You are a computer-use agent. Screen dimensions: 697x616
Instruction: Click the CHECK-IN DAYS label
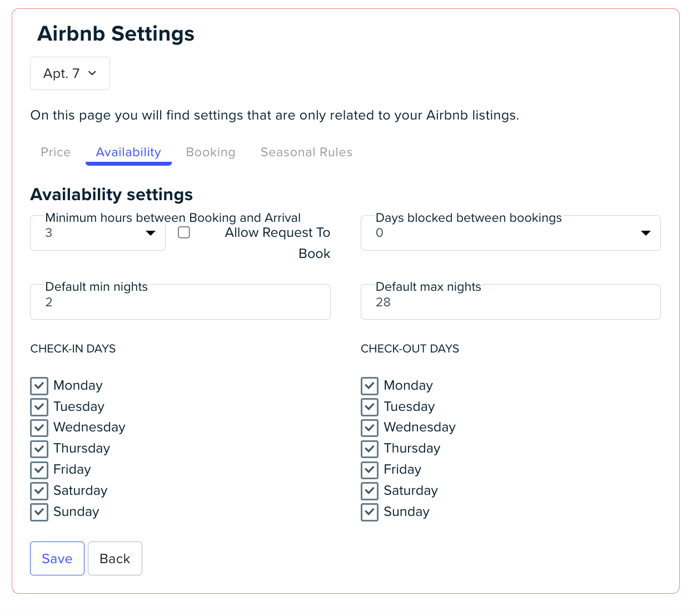click(73, 349)
